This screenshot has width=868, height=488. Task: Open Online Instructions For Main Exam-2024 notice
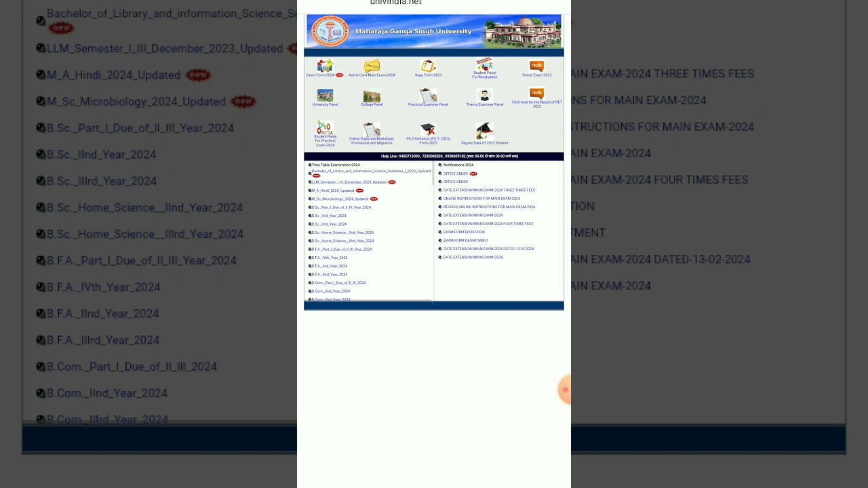[481, 199]
